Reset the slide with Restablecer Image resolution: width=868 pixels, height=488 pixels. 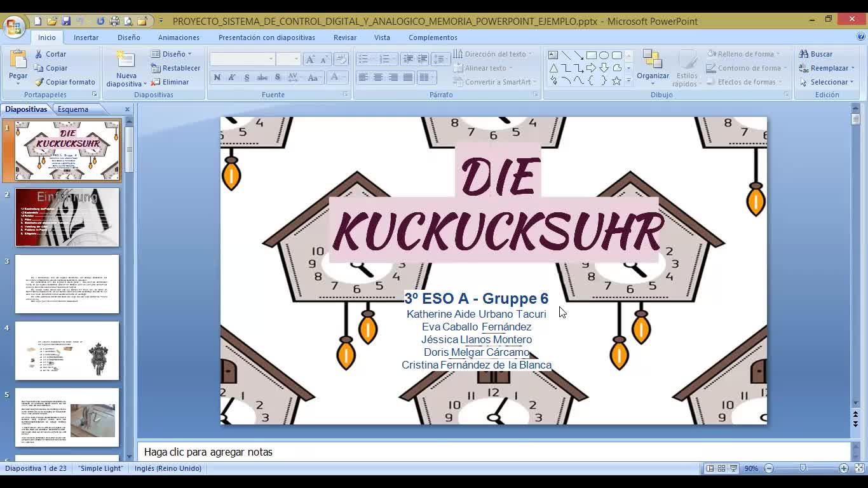click(x=175, y=68)
